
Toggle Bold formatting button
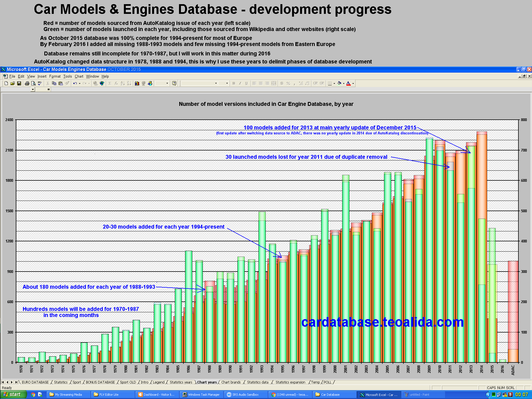[234, 83]
